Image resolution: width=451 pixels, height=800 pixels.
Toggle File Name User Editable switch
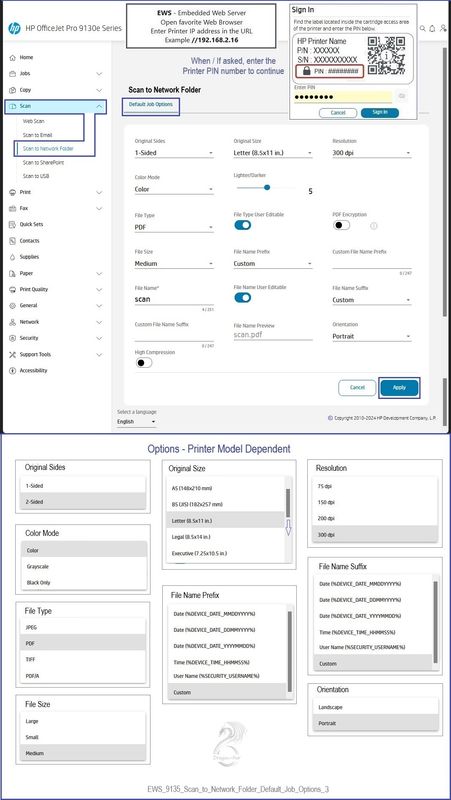tap(242, 297)
